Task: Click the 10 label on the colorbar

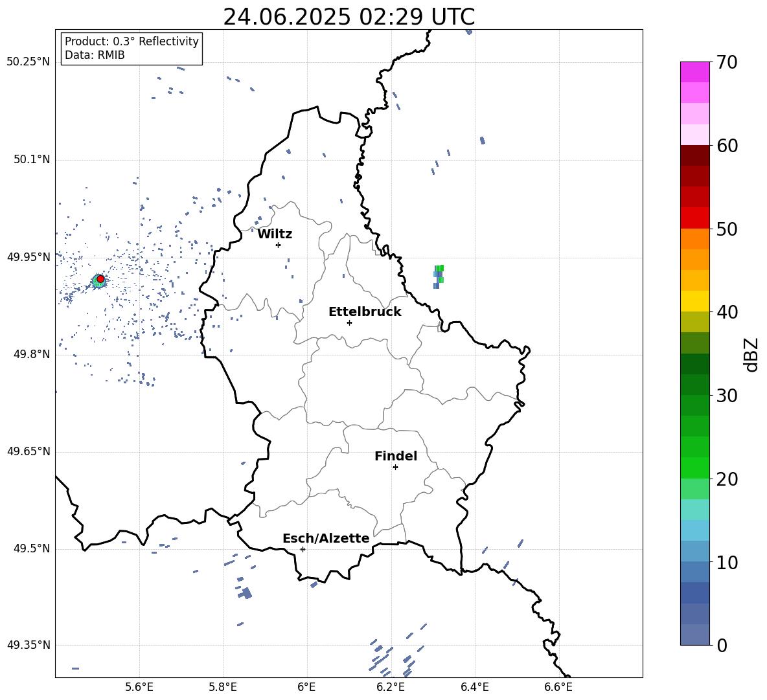Action: tap(726, 563)
